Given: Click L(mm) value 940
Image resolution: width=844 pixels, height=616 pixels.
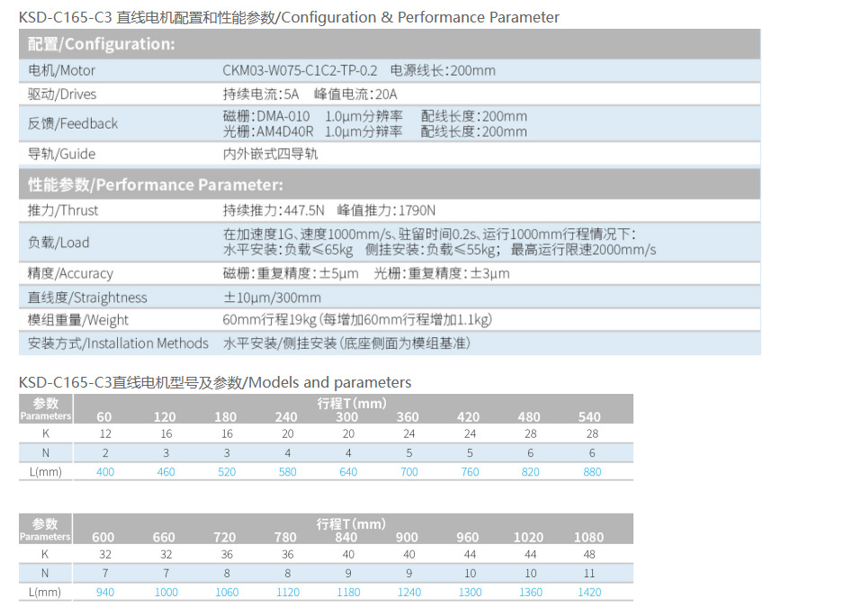Looking at the screenshot, I should [105, 593].
